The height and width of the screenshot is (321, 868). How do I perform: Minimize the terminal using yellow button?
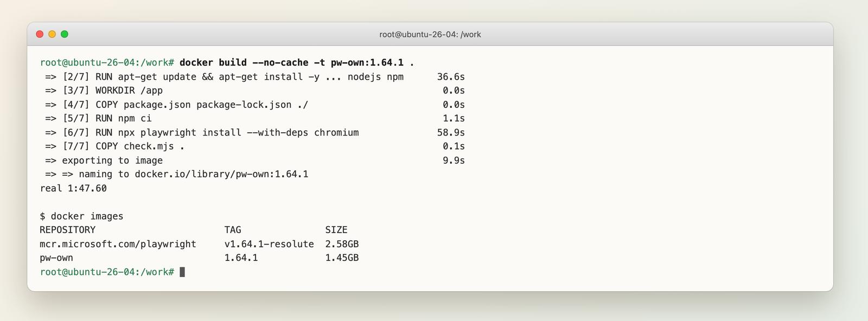[x=52, y=34]
